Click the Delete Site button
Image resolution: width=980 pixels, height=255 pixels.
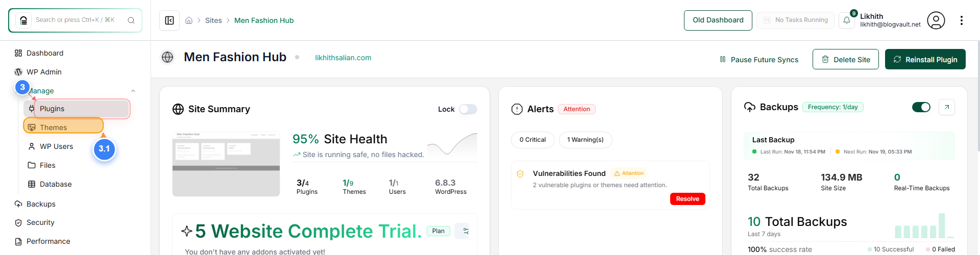[x=846, y=59]
